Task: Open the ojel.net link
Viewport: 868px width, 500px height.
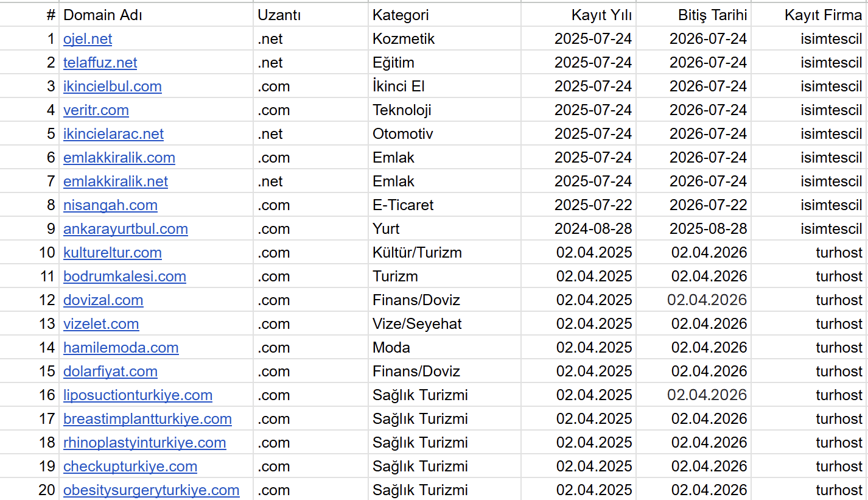Action: pyautogui.click(x=88, y=39)
